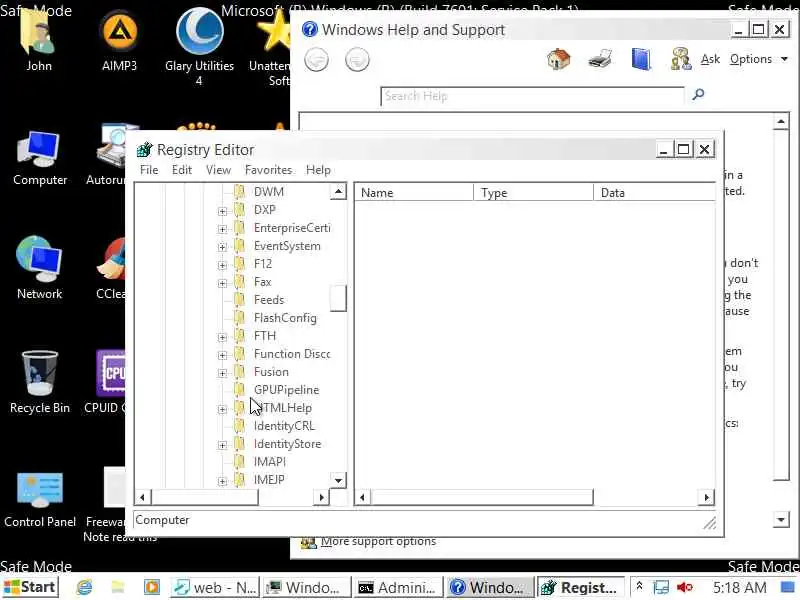Screen dimensions: 800x600
Task: Select the IMEJP registry key
Action: coord(269,480)
